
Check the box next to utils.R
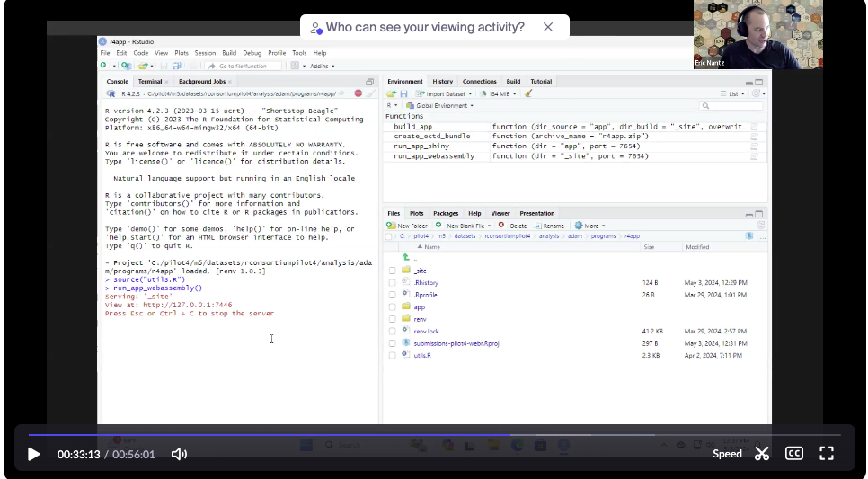(392, 356)
